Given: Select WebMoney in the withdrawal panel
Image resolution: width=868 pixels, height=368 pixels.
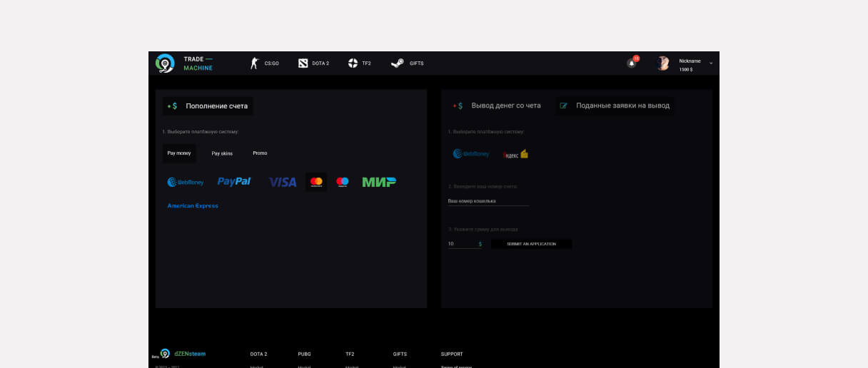Looking at the screenshot, I should pos(471,153).
